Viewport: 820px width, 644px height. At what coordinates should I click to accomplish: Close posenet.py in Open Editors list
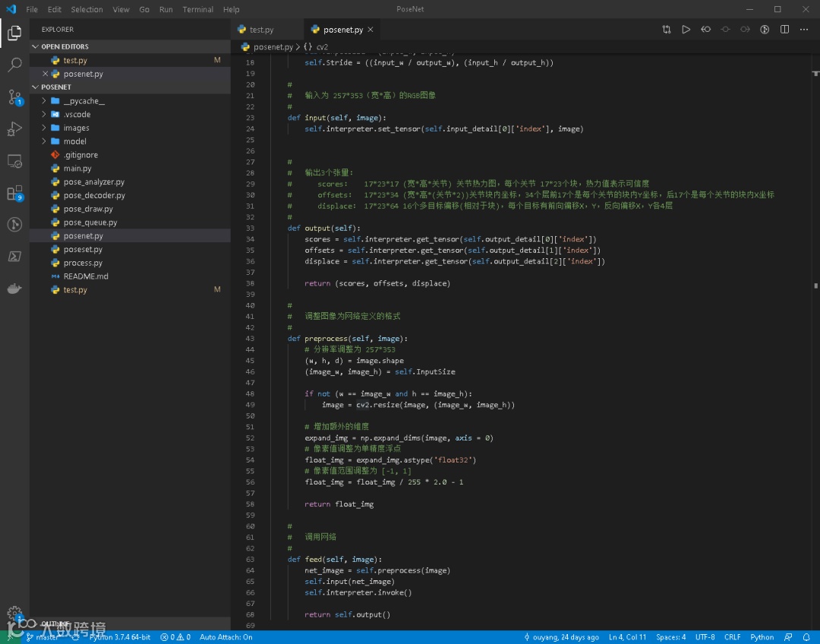coord(45,74)
